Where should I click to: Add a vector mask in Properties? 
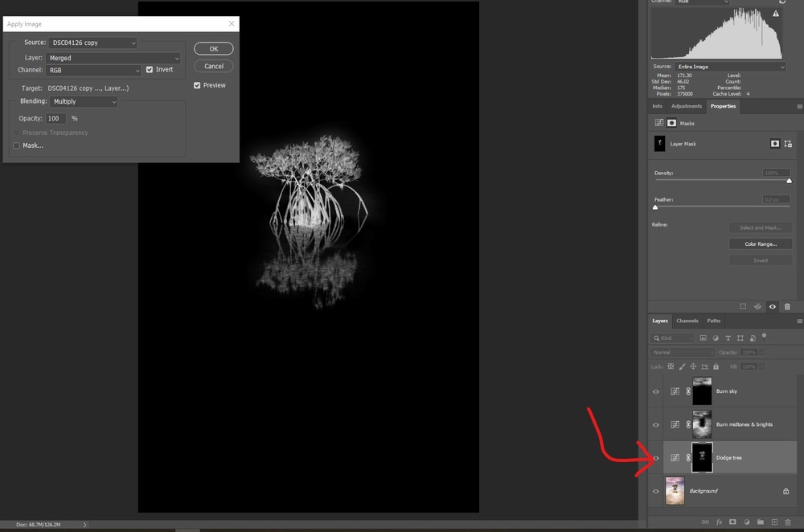788,144
